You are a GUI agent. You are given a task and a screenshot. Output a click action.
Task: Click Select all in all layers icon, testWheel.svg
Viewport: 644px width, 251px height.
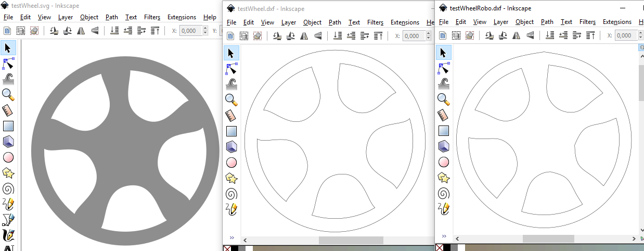coord(21,31)
